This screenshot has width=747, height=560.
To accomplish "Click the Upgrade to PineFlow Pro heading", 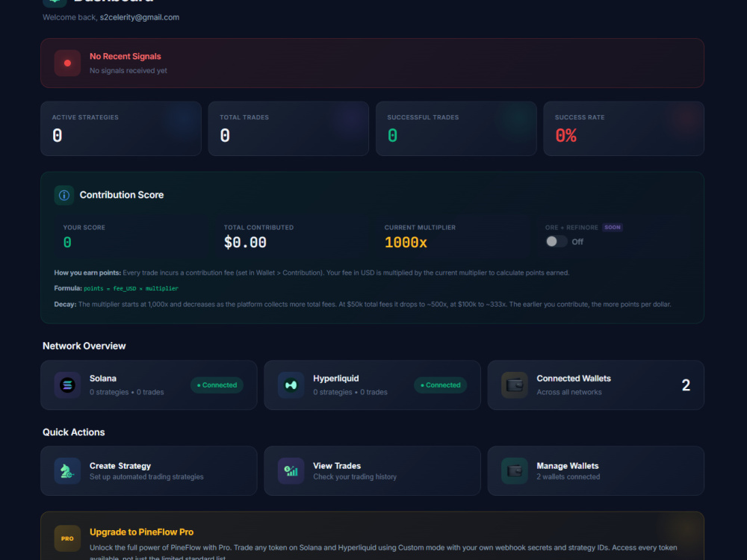I will pyautogui.click(x=141, y=532).
